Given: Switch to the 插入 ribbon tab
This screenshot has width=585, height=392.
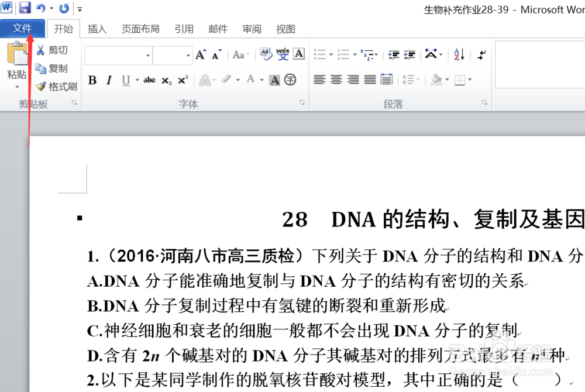Looking at the screenshot, I should click(x=97, y=29).
